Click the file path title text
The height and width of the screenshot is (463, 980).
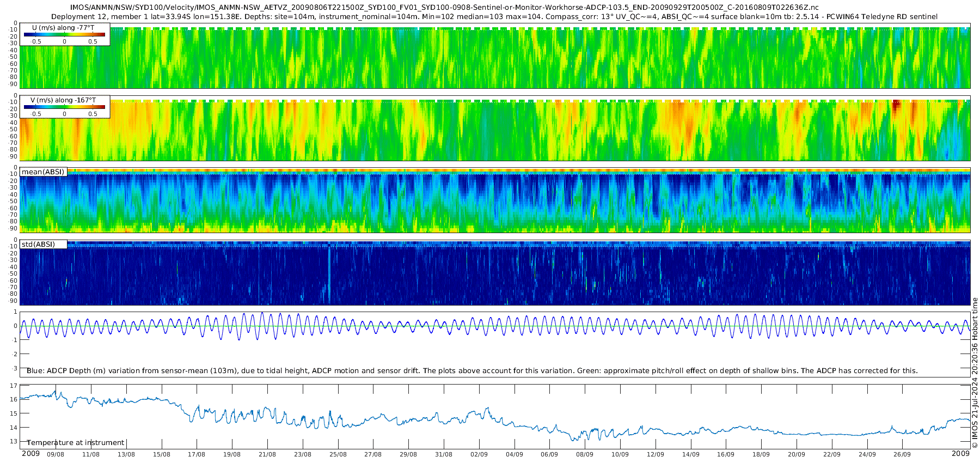pos(444,7)
